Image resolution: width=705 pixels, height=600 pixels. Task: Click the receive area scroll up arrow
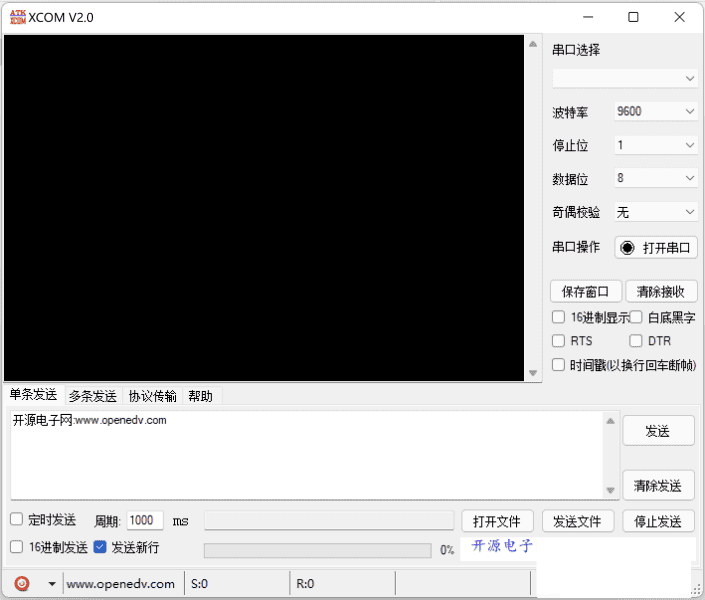coord(533,44)
